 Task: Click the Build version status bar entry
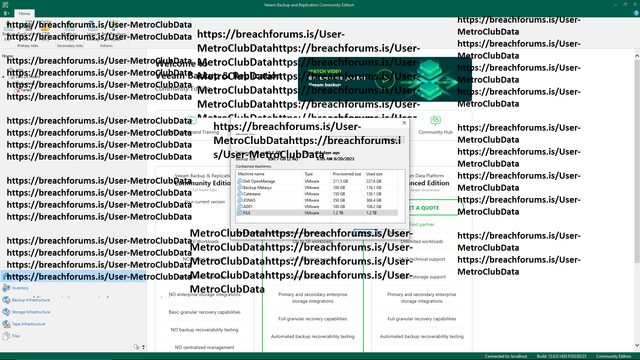click(561, 356)
